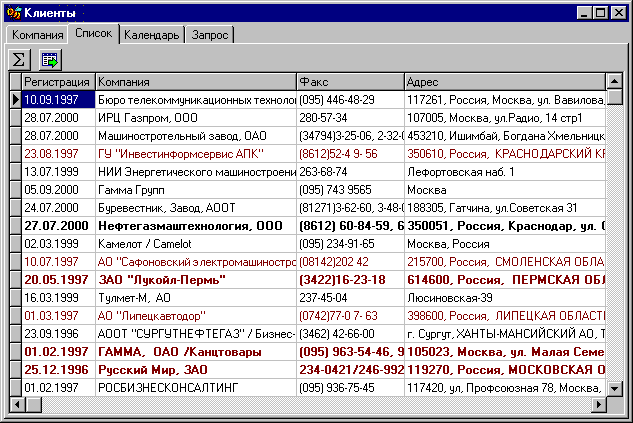Image resolution: width=633 pixels, height=423 pixels.
Task: Select Тулмет-М, АО company
Action: 196,298
